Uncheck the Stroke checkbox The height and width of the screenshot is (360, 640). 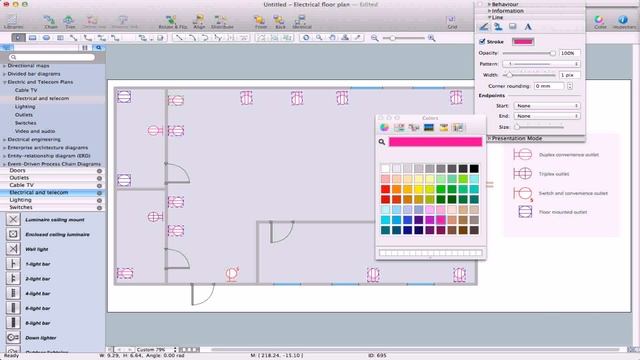[482, 42]
